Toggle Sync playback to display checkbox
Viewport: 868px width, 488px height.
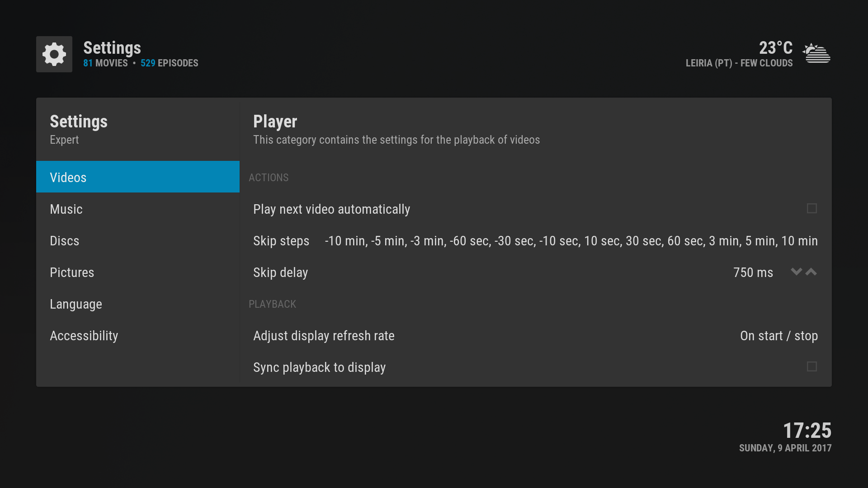click(x=811, y=367)
